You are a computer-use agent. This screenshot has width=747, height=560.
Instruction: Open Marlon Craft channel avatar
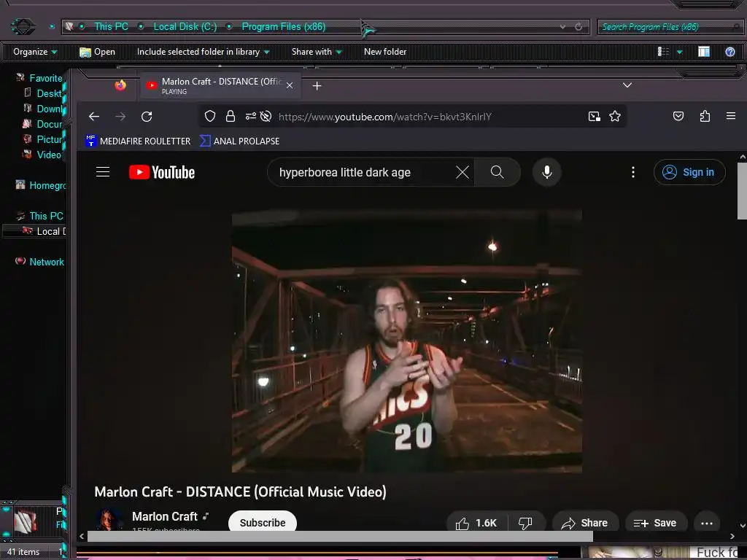pos(109,520)
